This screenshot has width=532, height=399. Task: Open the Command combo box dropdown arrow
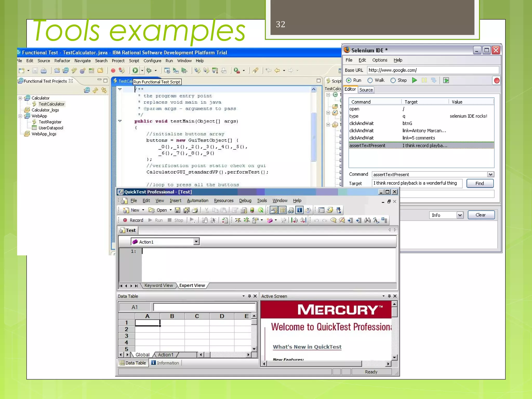[490, 174]
